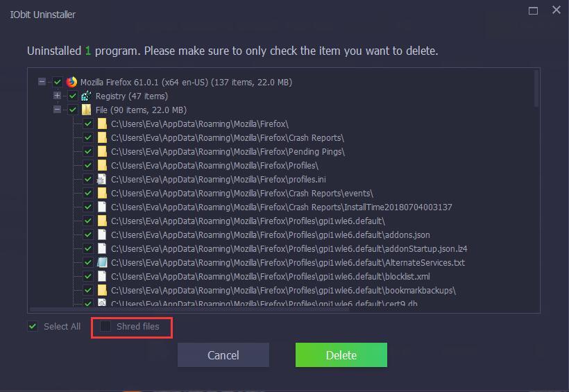The width and height of the screenshot is (569, 392).
Task: Click the vertical scrollbar of the list
Action: coord(536,89)
